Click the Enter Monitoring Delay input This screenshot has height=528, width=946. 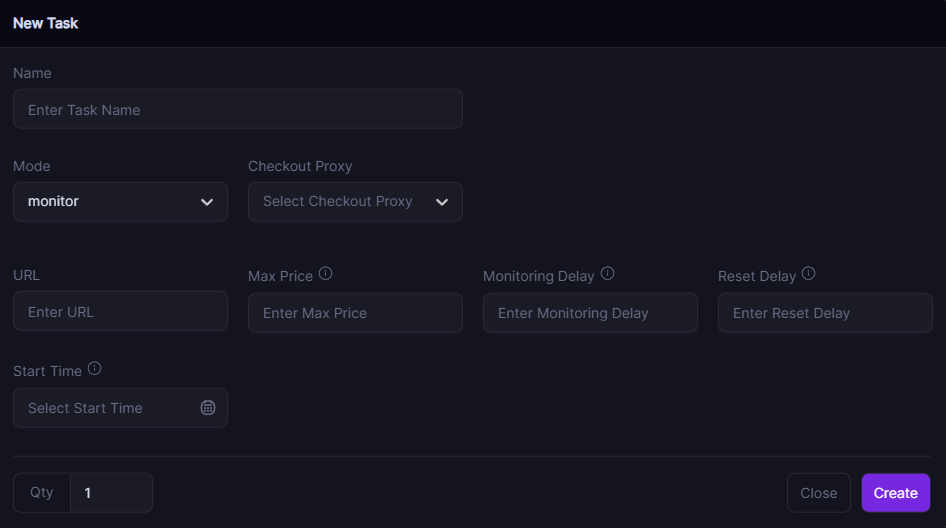tap(590, 313)
